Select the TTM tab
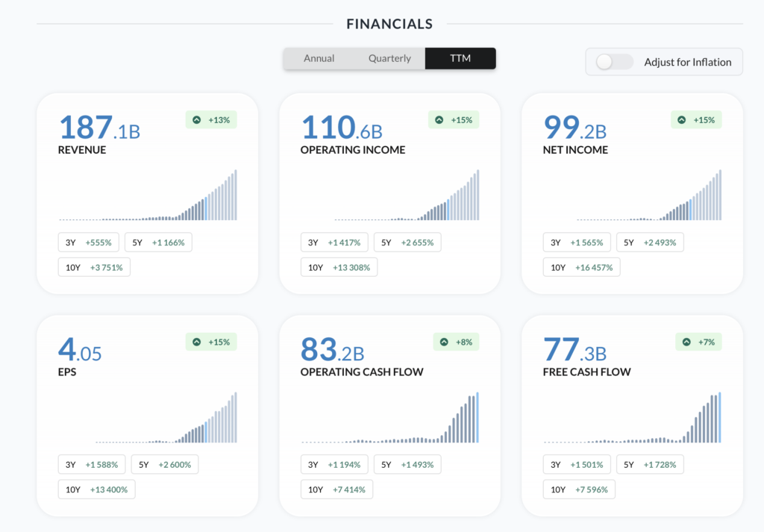 (460, 58)
